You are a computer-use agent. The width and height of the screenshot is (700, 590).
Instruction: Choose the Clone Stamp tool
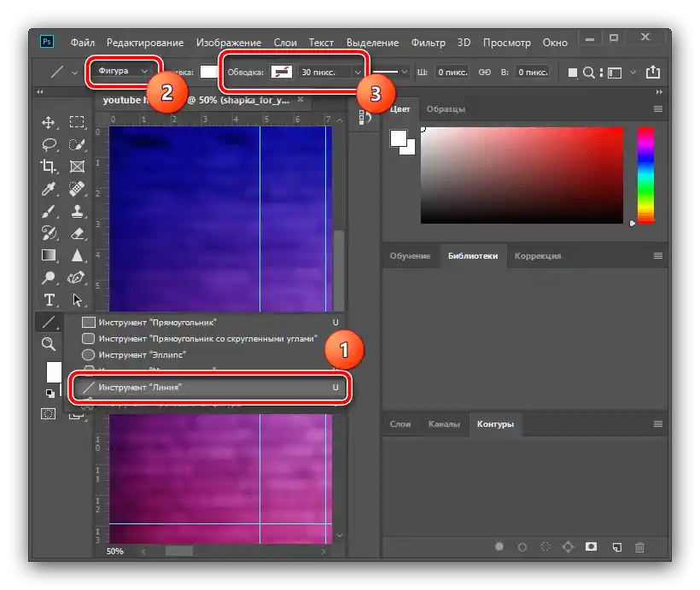(x=77, y=211)
